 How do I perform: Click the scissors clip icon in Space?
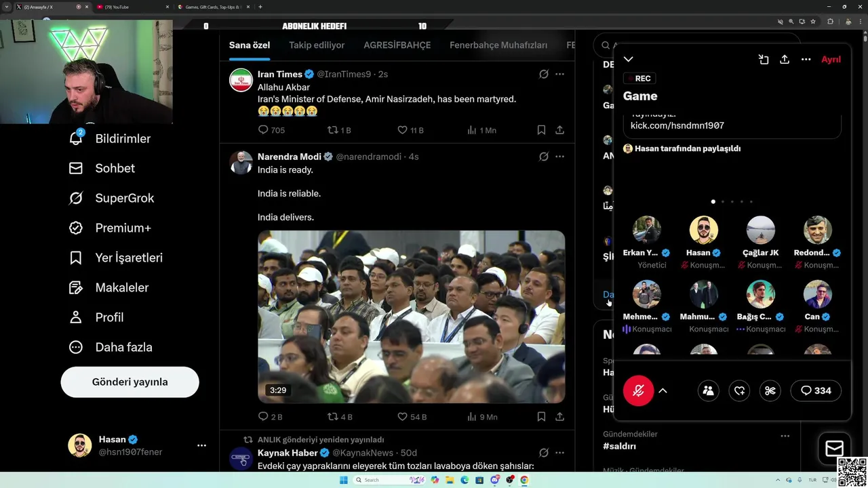point(770,390)
